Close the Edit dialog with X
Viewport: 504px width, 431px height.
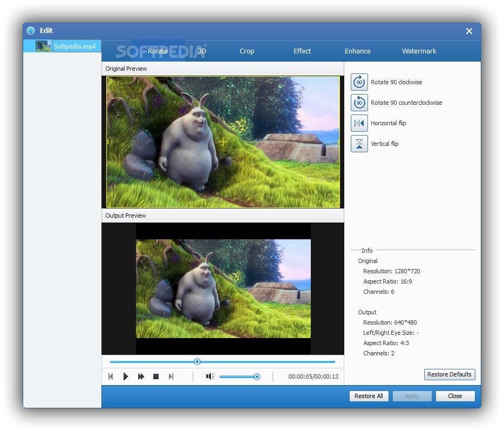coord(469,31)
